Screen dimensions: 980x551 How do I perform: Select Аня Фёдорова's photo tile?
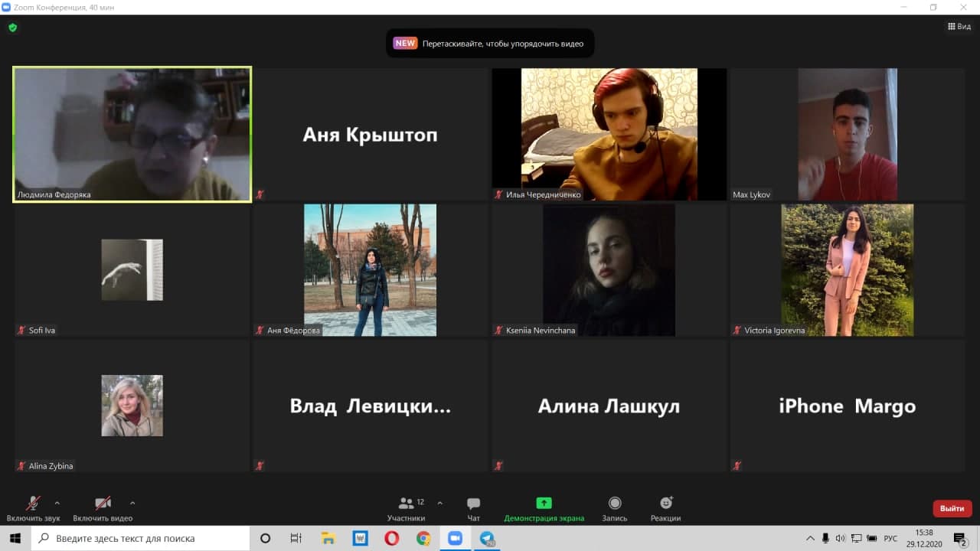tap(371, 269)
